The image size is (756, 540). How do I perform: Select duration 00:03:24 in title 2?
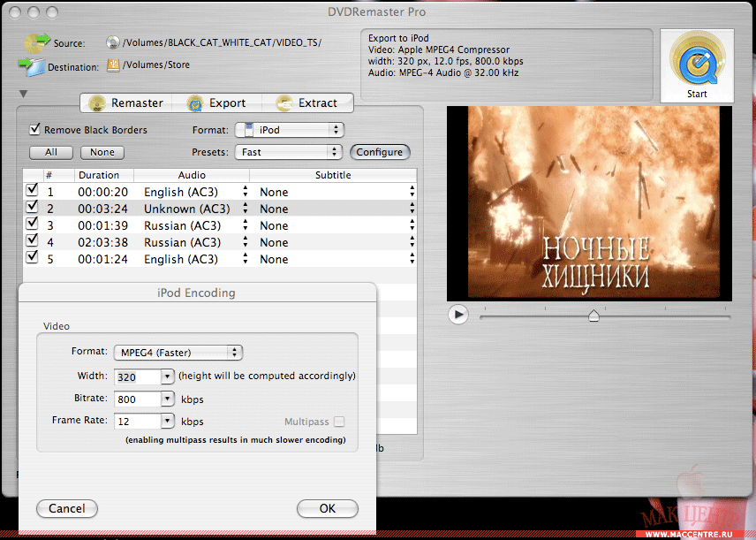(102, 209)
